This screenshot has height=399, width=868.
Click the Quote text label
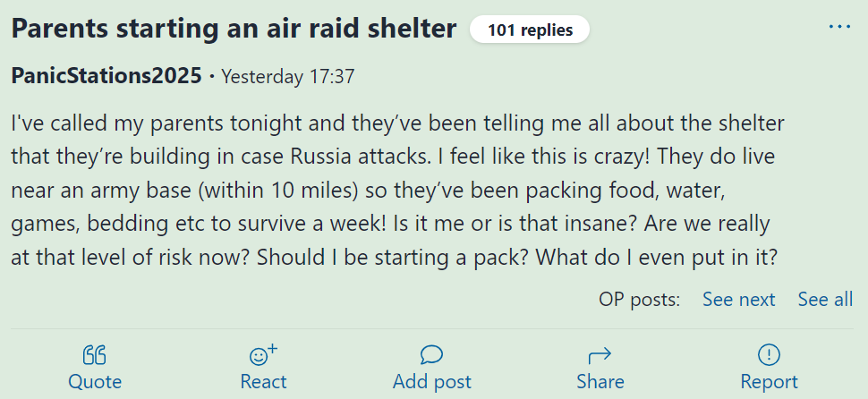[x=95, y=382]
